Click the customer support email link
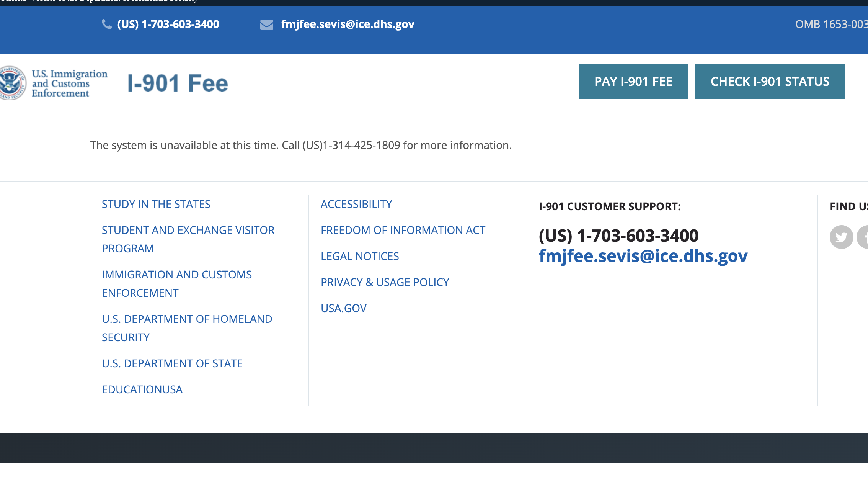The width and height of the screenshot is (868, 504). pyautogui.click(x=643, y=256)
